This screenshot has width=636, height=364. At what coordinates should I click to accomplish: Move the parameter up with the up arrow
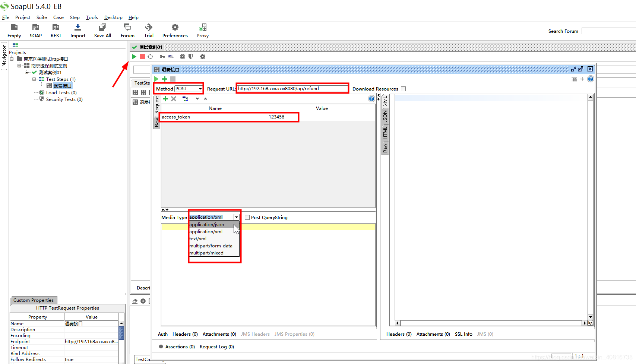point(206,99)
